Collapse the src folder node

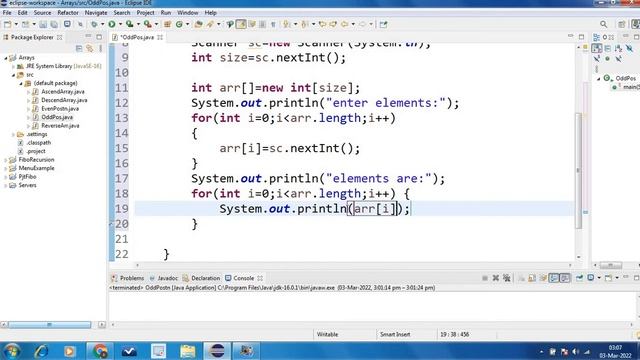pyautogui.click(x=13, y=75)
